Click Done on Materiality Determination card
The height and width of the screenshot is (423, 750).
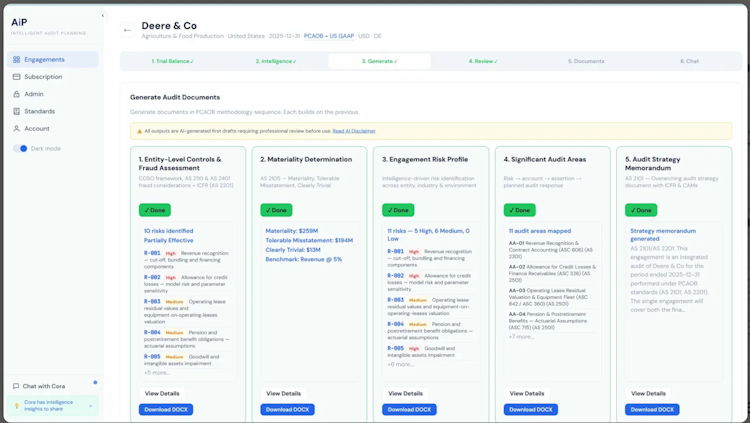coord(276,210)
